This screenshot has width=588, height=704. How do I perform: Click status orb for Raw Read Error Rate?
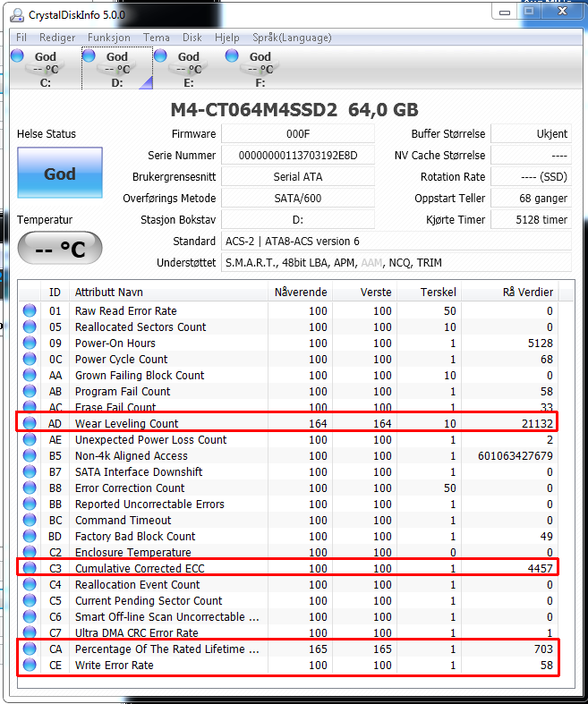30,310
